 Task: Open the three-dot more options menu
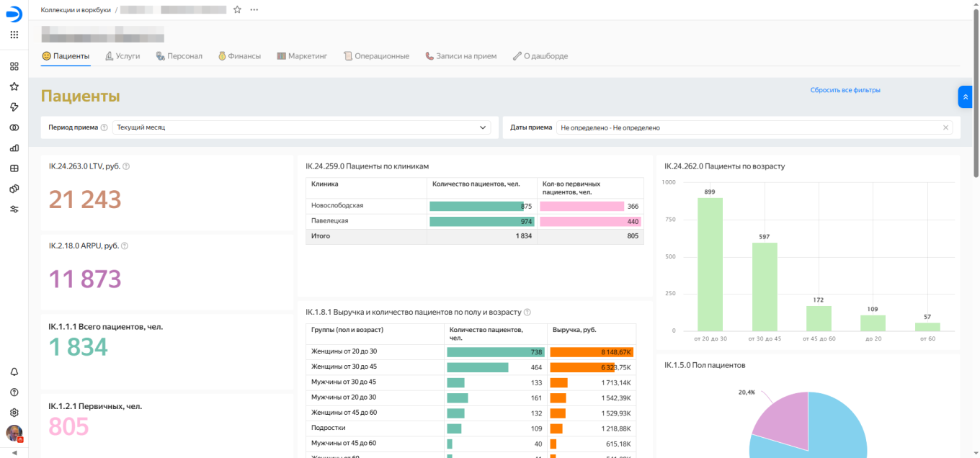(x=254, y=9)
